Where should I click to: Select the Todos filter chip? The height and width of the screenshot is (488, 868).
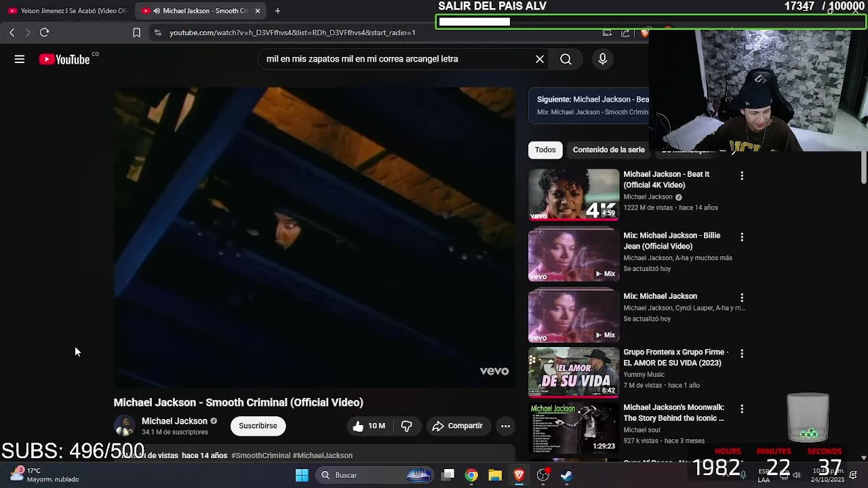pos(545,150)
